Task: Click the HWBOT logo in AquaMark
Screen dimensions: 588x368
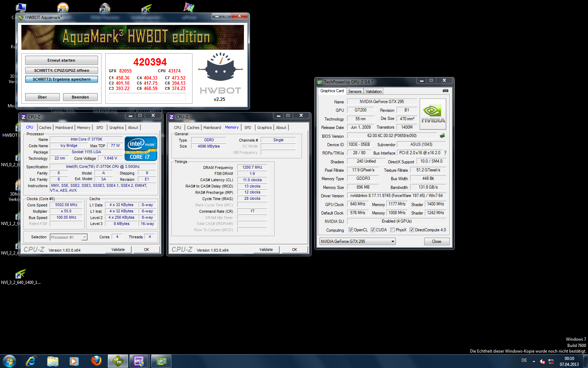Action: [220, 74]
